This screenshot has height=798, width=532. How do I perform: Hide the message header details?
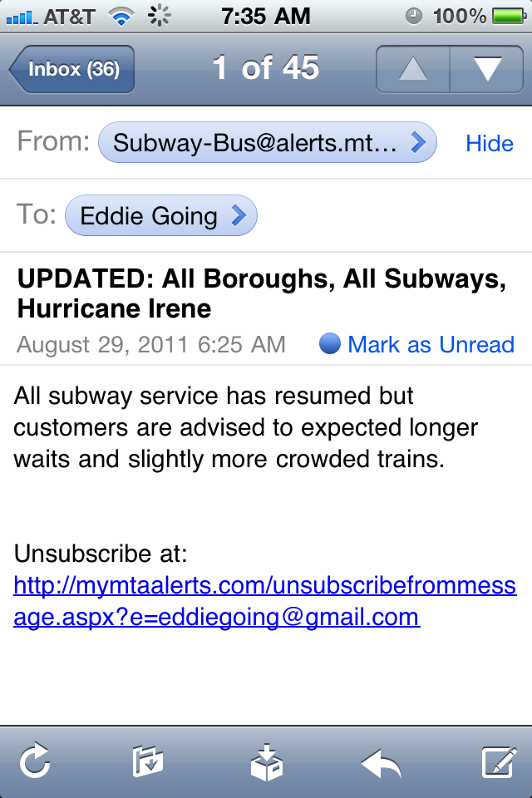(489, 144)
